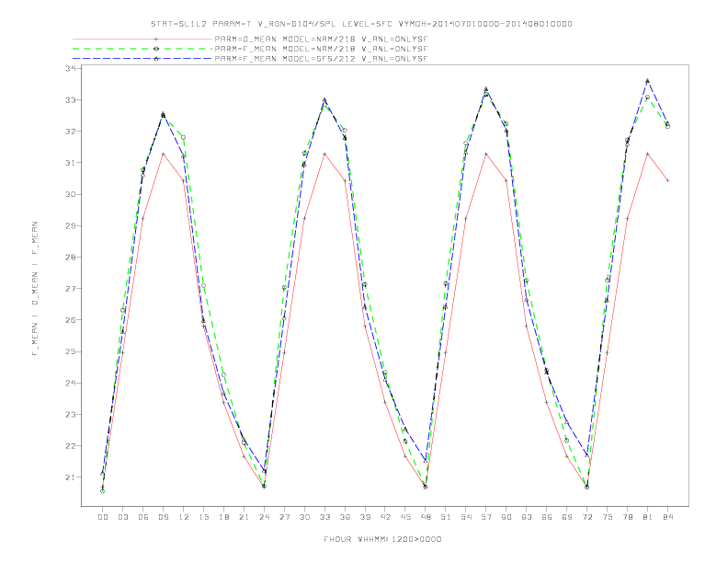Click x-axis forecast hour label 00
This screenshot has width=728, height=563.
(x=103, y=517)
